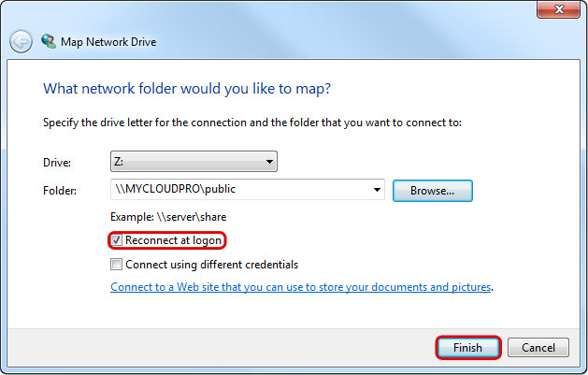Screen dimensions: 588x375
Task: Uncheck the Reconnect at logon checkbox
Action: click(x=116, y=240)
